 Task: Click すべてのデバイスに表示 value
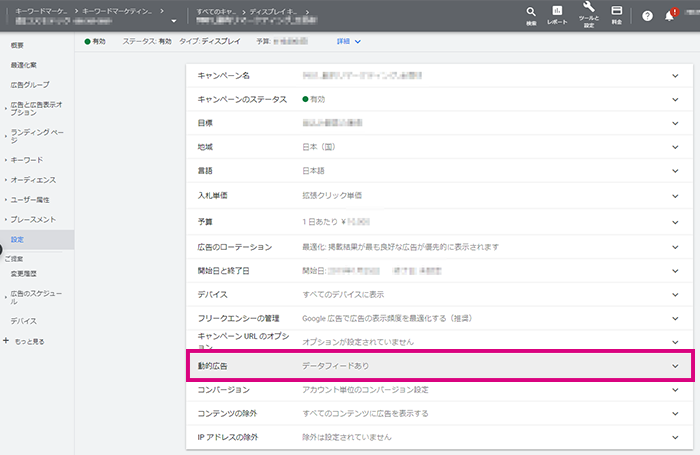click(x=343, y=295)
